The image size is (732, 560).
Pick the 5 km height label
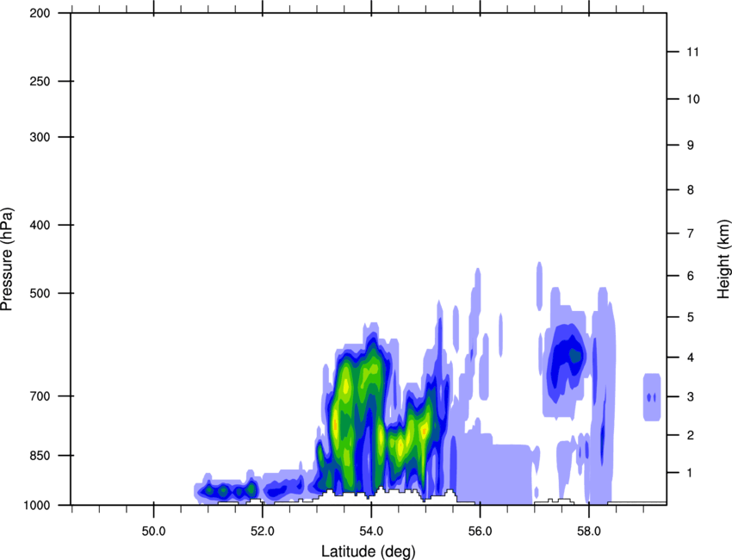point(691,317)
